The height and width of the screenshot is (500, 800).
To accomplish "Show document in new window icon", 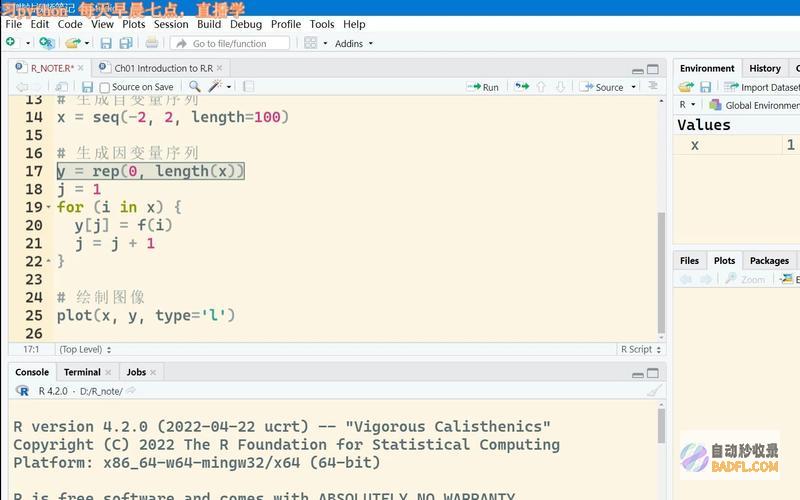I will point(61,87).
